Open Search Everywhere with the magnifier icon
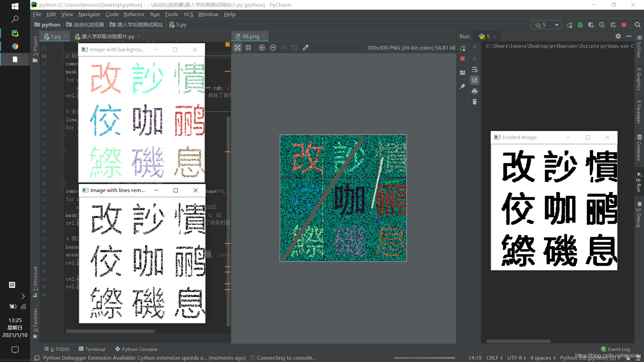 638,24
